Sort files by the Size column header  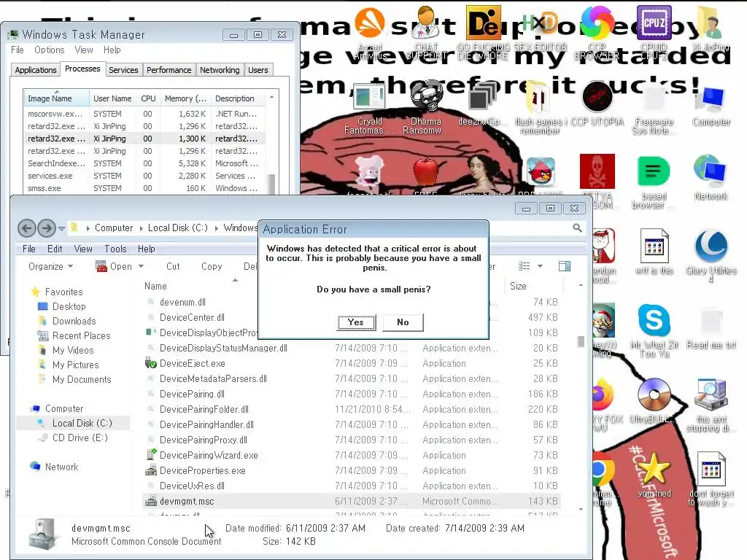click(533, 286)
